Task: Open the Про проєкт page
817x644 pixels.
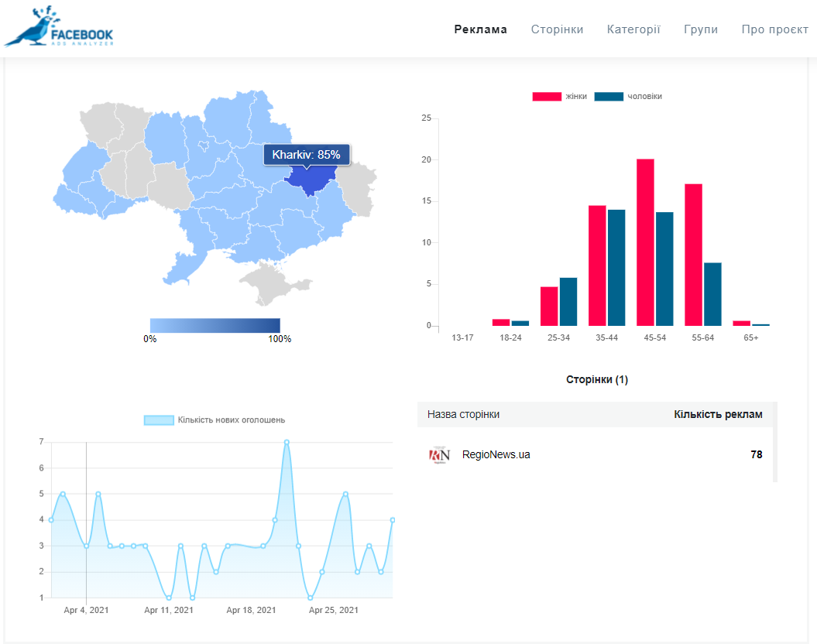Action: pos(774,29)
